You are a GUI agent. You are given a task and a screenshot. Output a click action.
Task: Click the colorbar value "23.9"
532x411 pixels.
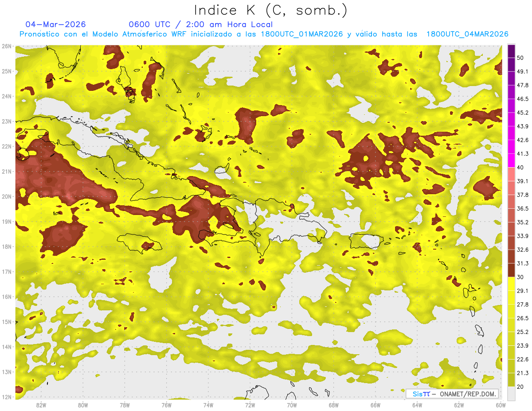[x=522, y=345]
